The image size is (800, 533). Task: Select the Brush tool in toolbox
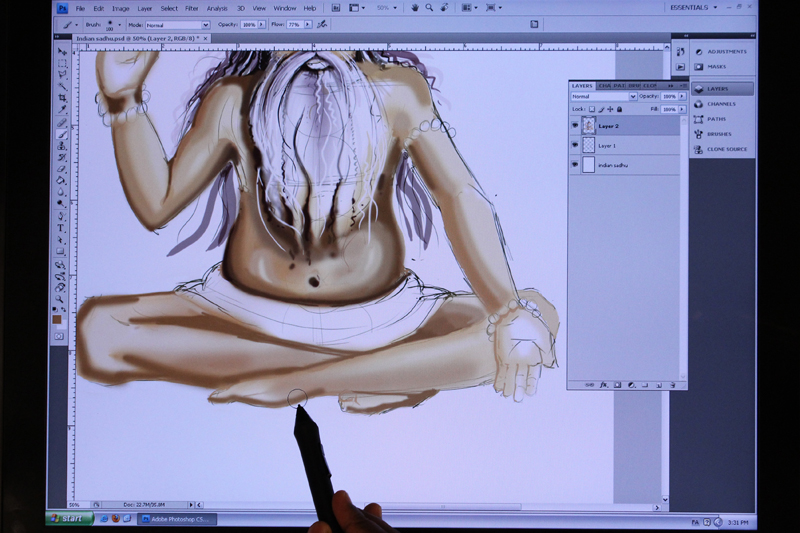pos(61,134)
